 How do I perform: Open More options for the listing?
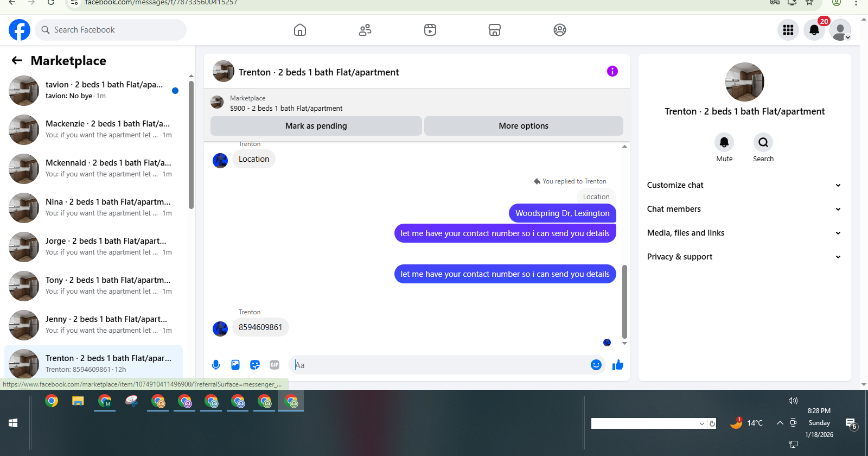524,126
